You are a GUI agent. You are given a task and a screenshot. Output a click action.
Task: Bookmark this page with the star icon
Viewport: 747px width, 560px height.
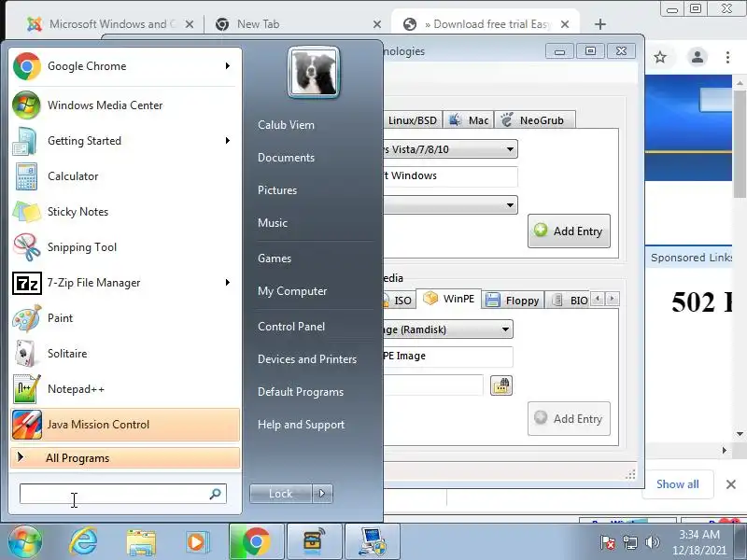point(660,58)
